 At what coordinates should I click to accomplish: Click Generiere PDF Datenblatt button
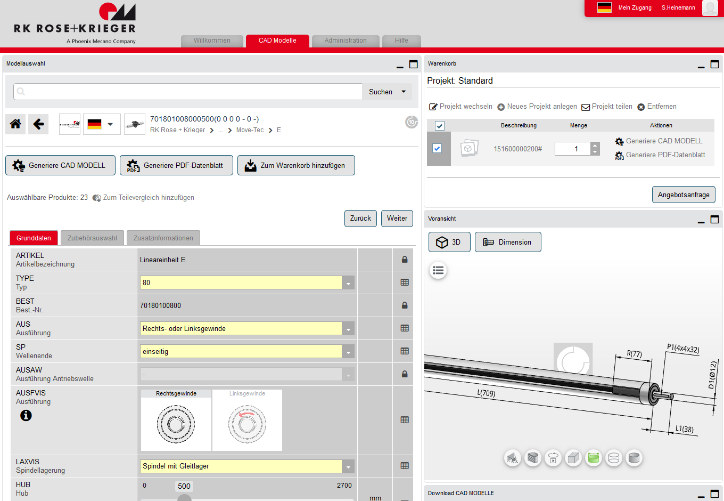(176, 165)
